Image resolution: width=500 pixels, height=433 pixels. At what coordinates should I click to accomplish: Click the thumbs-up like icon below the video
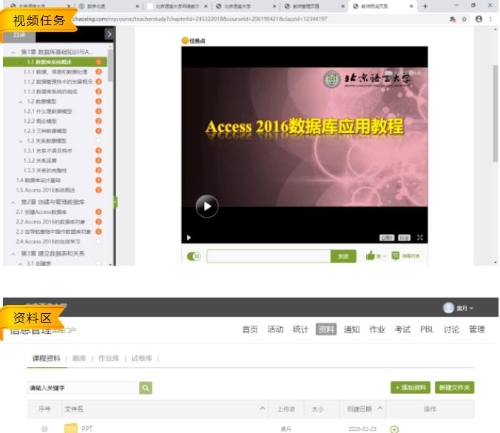click(x=370, y=256)
